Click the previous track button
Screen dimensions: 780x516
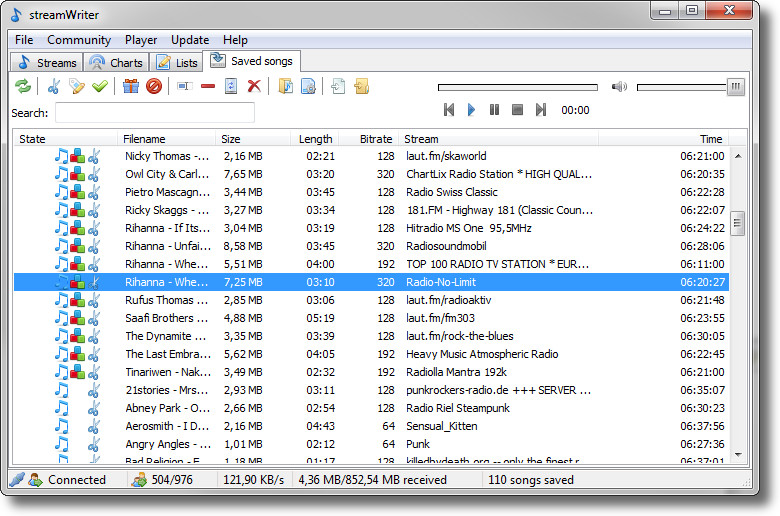449,109
